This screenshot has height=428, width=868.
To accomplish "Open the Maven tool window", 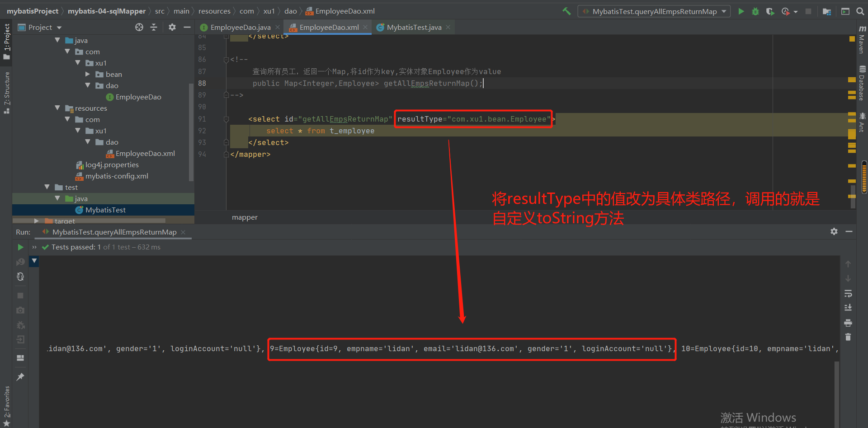I will pyautogui.click(x=862, y=39).
